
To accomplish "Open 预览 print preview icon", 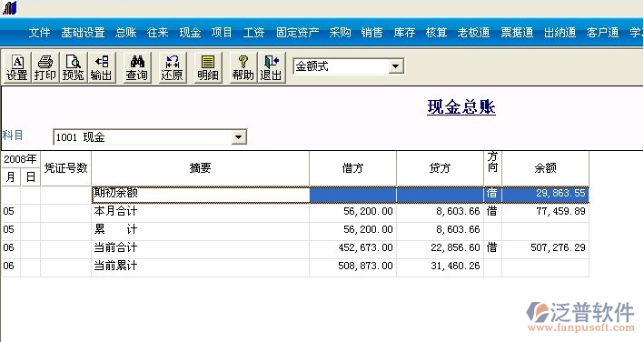I will [73, 68].
